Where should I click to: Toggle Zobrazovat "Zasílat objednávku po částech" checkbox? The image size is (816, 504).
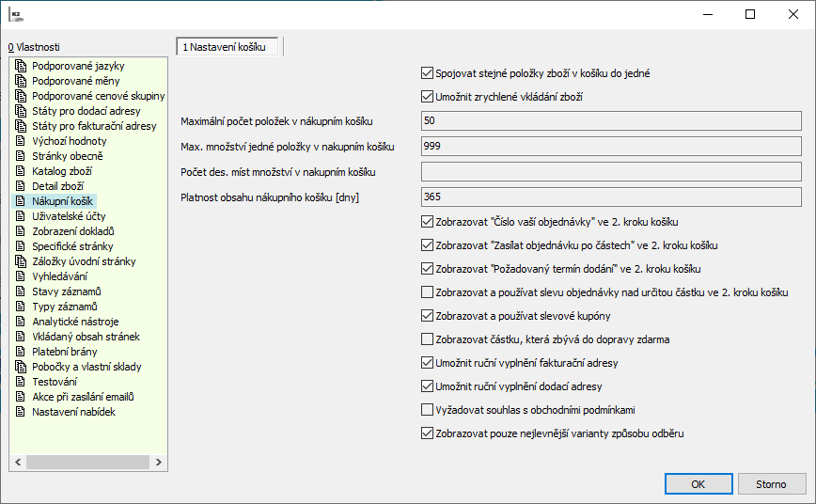427,245
